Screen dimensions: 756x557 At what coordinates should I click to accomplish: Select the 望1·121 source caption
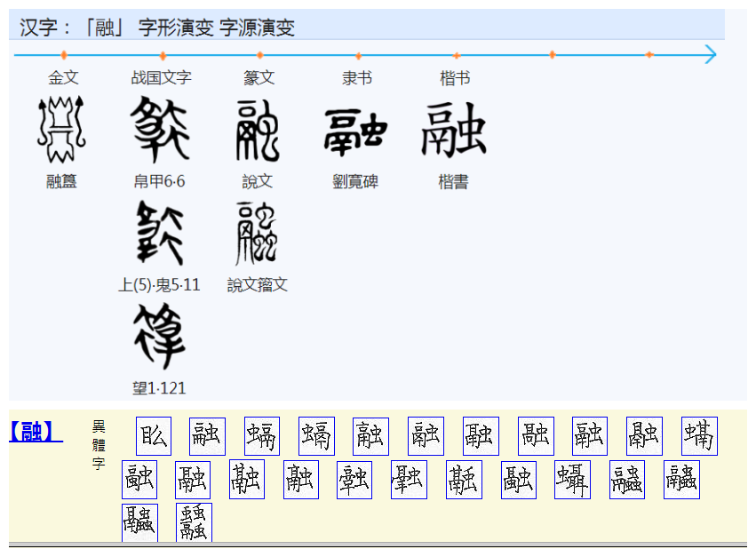coord(159,388)
